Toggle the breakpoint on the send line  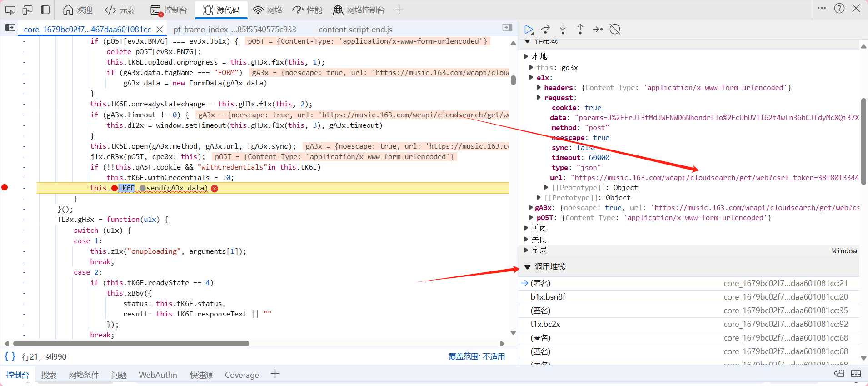point(5,188)
